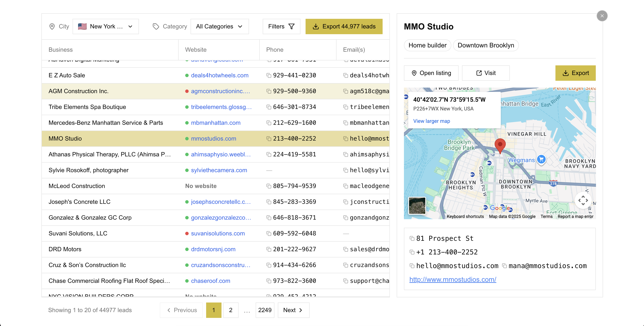Screen dimensions: 644x326
Task: Open the View larger map link
Action: click(431, 121)
